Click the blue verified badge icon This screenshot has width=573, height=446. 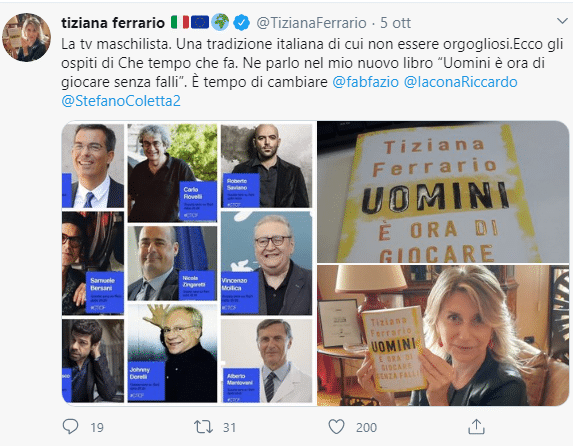coord(241,23)
